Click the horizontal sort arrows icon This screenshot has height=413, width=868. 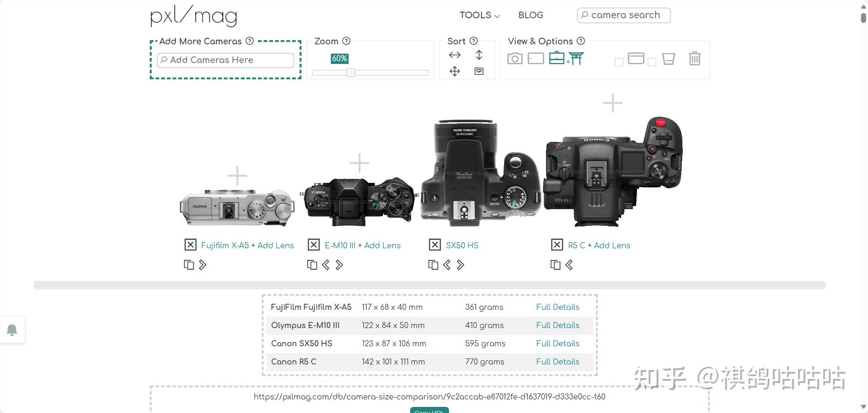click(455, 55)
